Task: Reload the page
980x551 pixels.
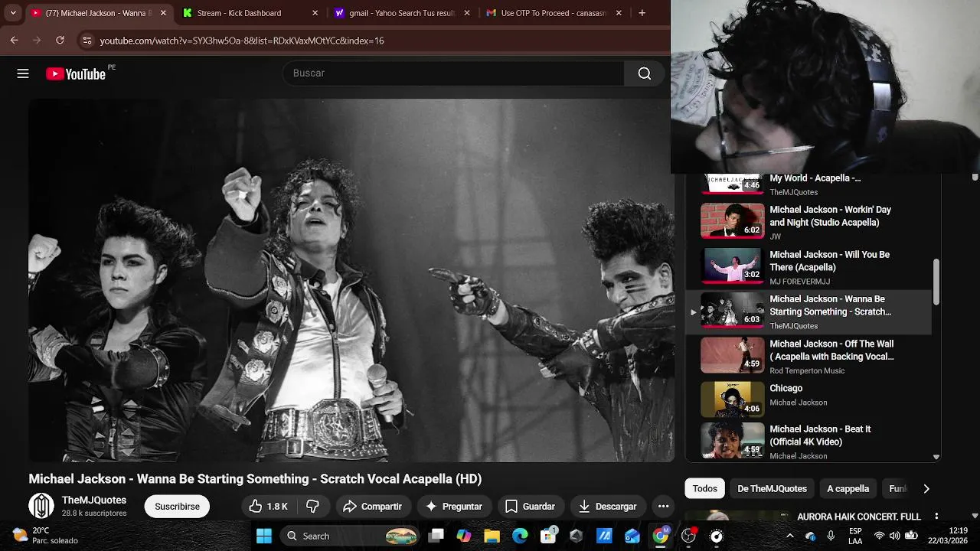Action: coord(60,40)
